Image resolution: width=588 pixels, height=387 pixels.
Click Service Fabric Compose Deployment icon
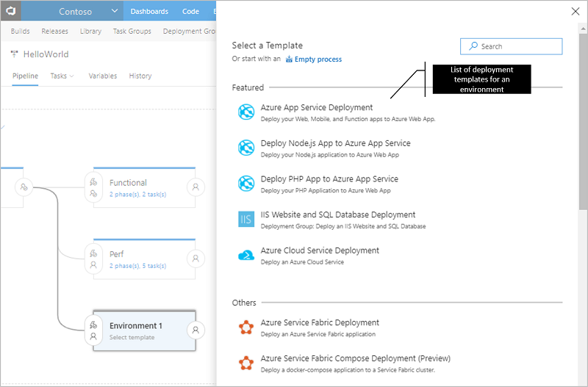tap(246, 363)
